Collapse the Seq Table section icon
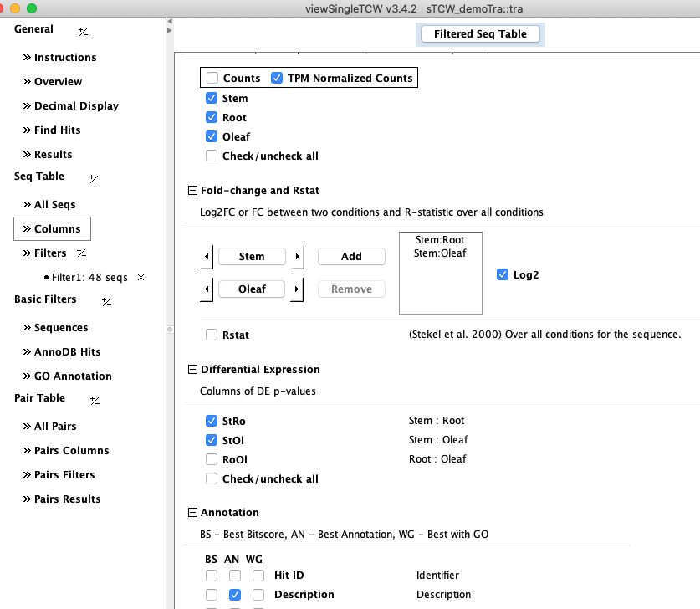Image resolution: width=700 pixels, height=609 pixels. coord(94,178)
